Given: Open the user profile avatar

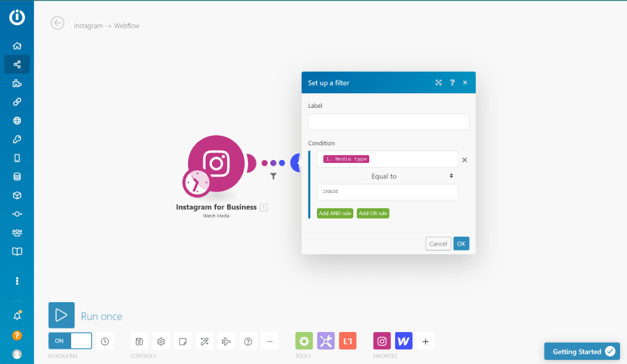Looking at the screenshot, I should coord(17,354).
